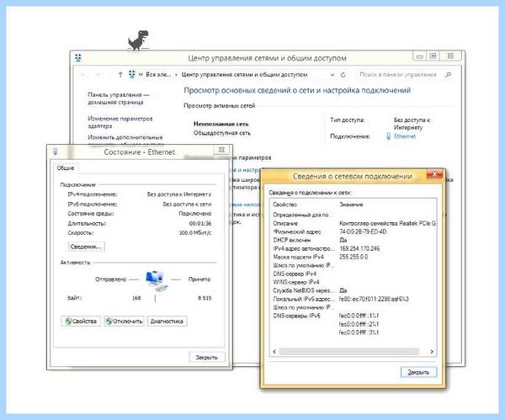The height and width of the screenshot is (420, 505).
Task: Select the 'WINS-сервер IPv4' row
Action: [354, 282]
